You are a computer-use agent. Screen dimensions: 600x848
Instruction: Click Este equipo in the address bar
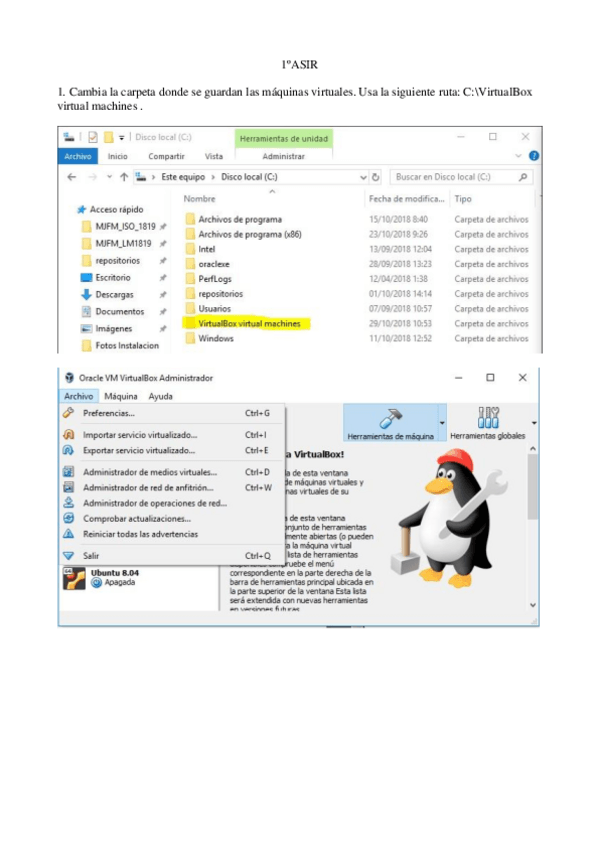click(x=183, y=177)
